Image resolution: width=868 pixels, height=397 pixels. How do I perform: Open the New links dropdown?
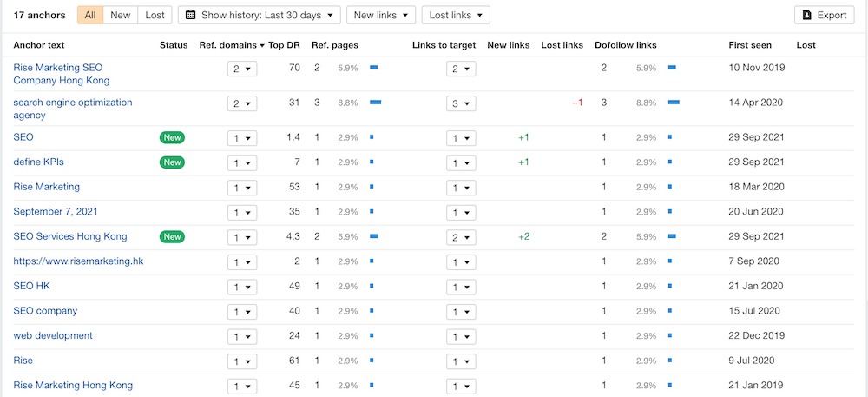(x=381, y=15)
